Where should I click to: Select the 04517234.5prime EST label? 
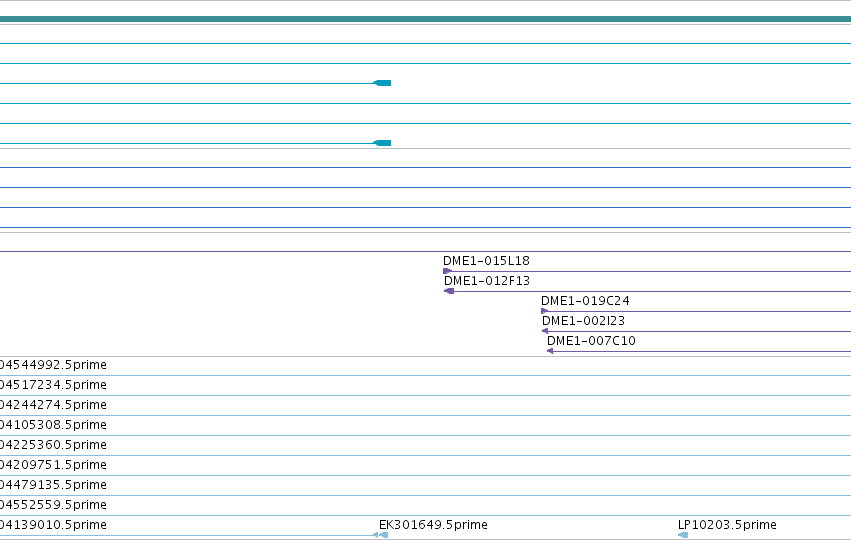(53, 385)
